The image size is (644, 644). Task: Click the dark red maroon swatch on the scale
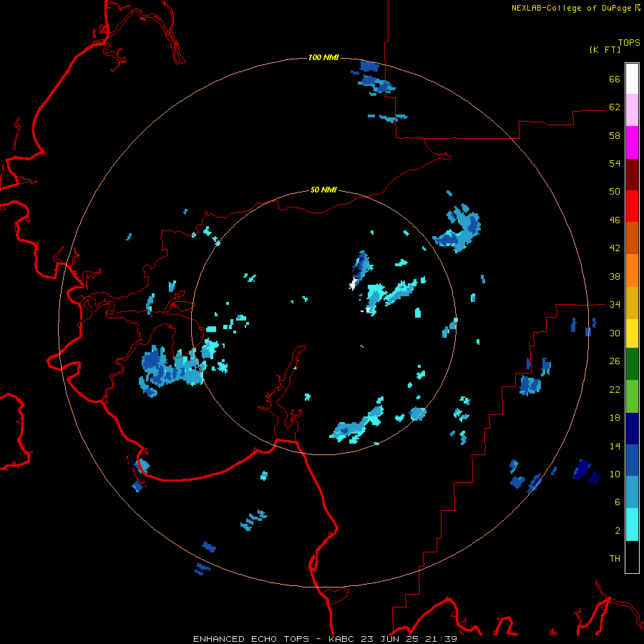click(632, 175)
